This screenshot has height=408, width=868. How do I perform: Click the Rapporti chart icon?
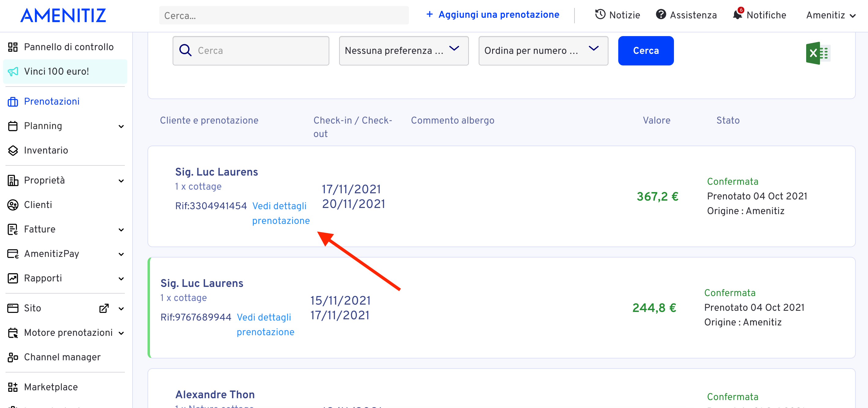[13, 278]
